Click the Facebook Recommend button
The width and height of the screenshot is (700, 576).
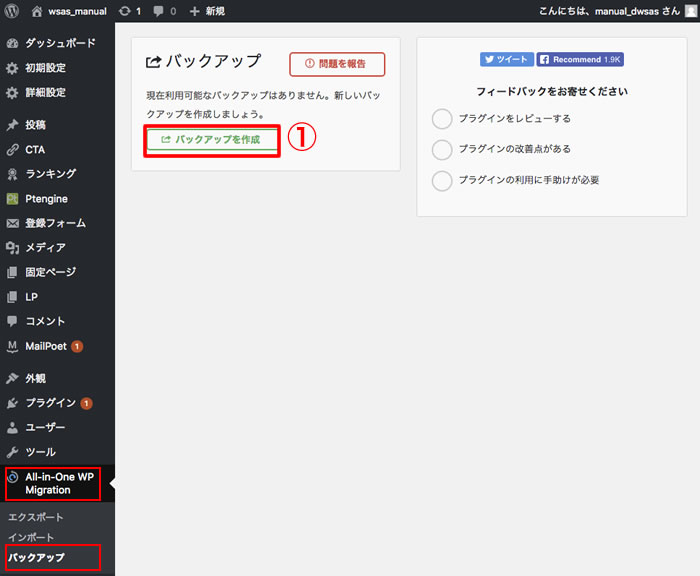tap(580, 60)
